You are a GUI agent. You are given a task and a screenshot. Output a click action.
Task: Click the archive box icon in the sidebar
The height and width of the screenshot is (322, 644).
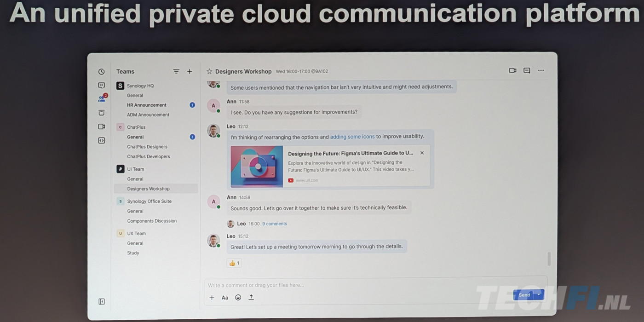(x=102, y=113)
